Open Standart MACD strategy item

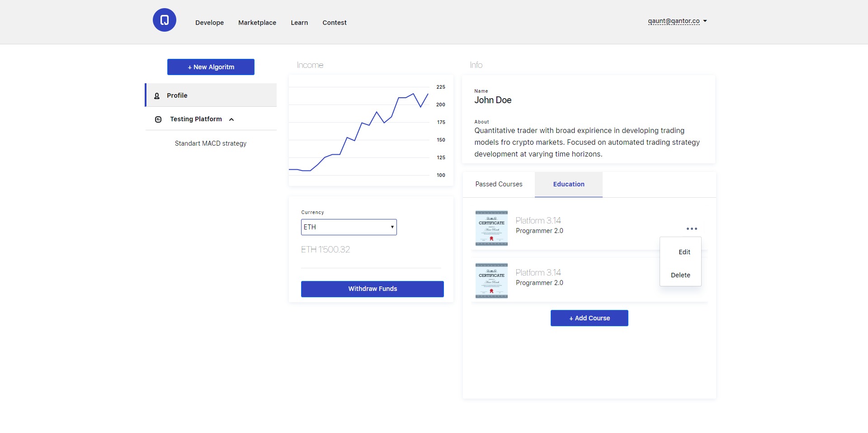(211, 143)
